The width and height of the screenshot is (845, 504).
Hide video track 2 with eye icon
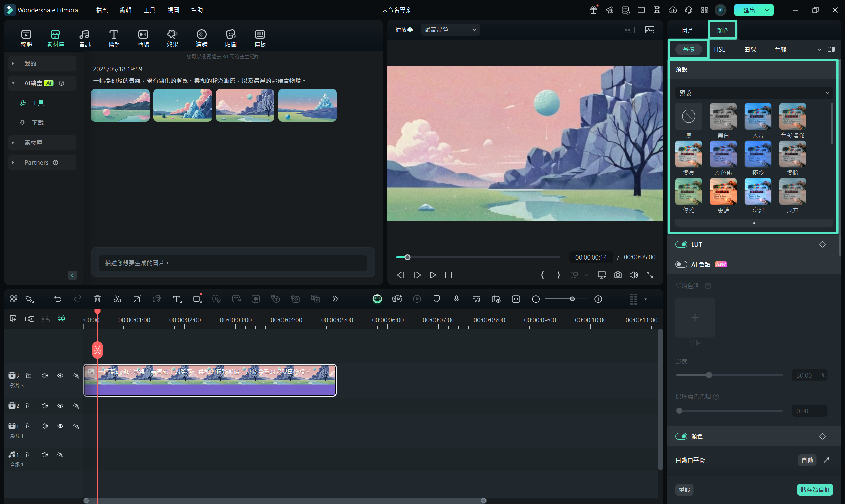[x=60, y=406]
